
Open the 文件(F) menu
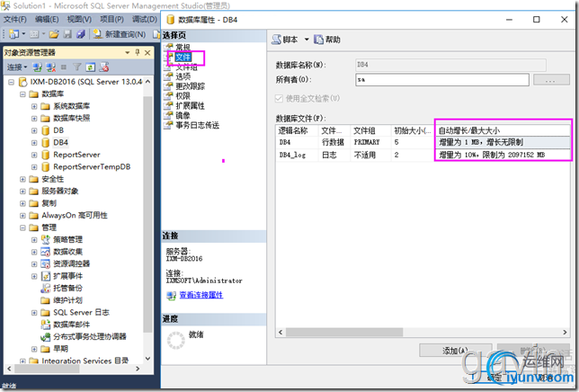pyautogui.click(x=15, y=19)
